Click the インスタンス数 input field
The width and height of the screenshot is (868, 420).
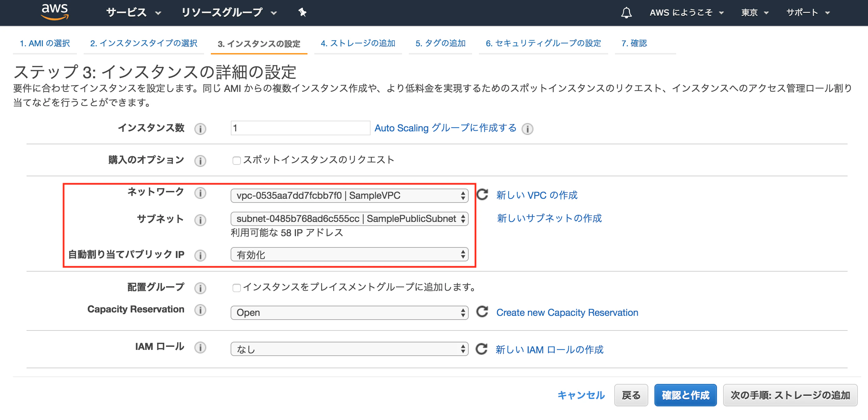pos(300,128)
